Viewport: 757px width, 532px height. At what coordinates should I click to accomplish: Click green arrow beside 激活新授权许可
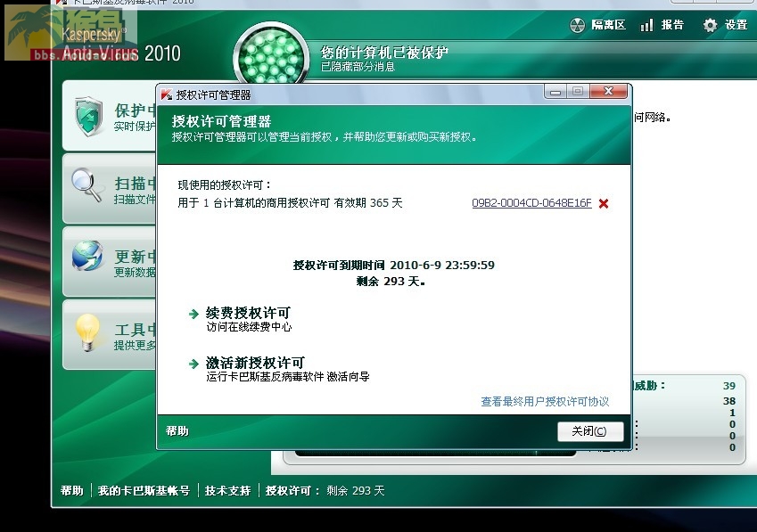pyautogui.click(x=193, y=364)
